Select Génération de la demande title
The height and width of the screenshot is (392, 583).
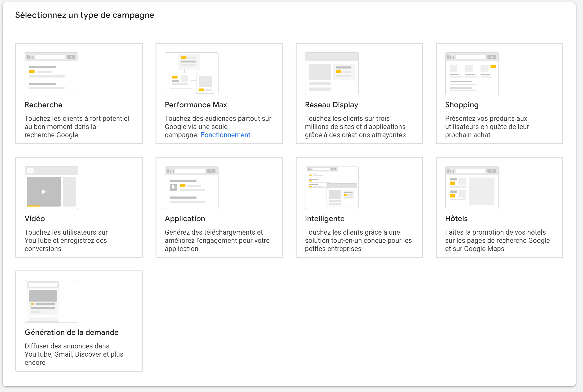[71, 332]
